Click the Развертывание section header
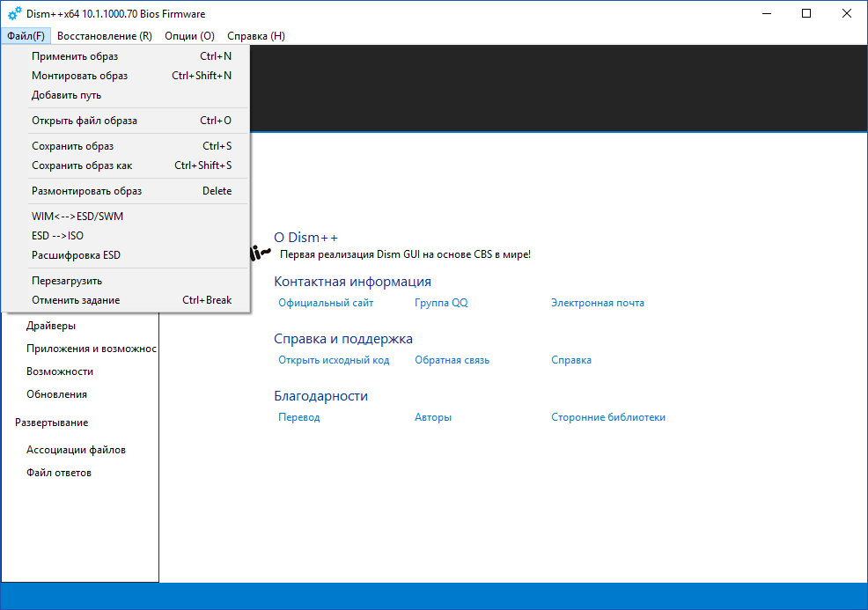 51,423
